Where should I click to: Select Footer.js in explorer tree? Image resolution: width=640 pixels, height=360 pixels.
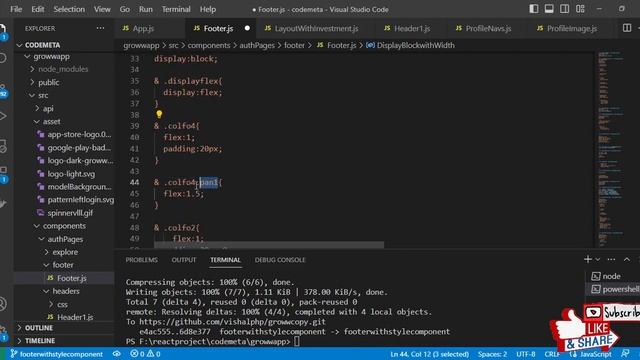point(64,278)
